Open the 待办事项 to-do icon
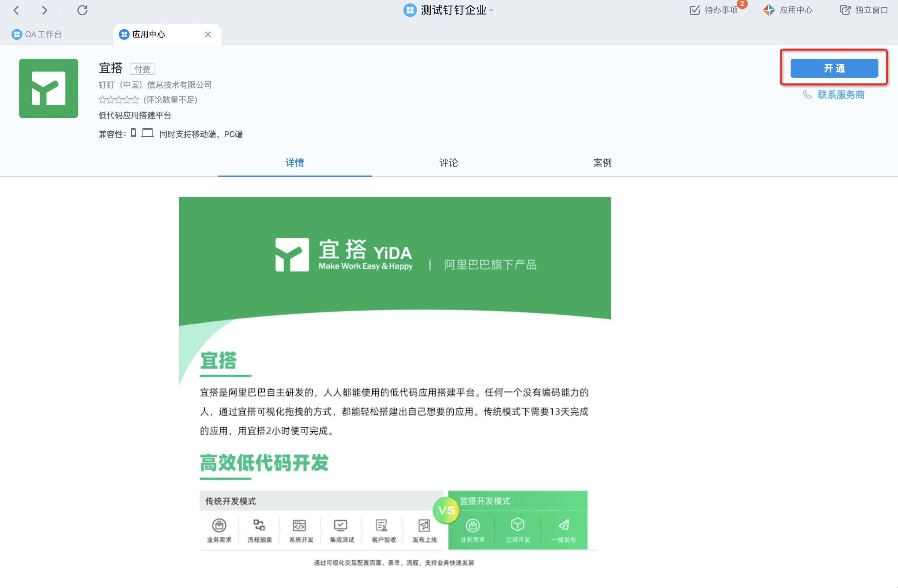The width and height of the screenshot is (898, 588). (x=694, y=10)
